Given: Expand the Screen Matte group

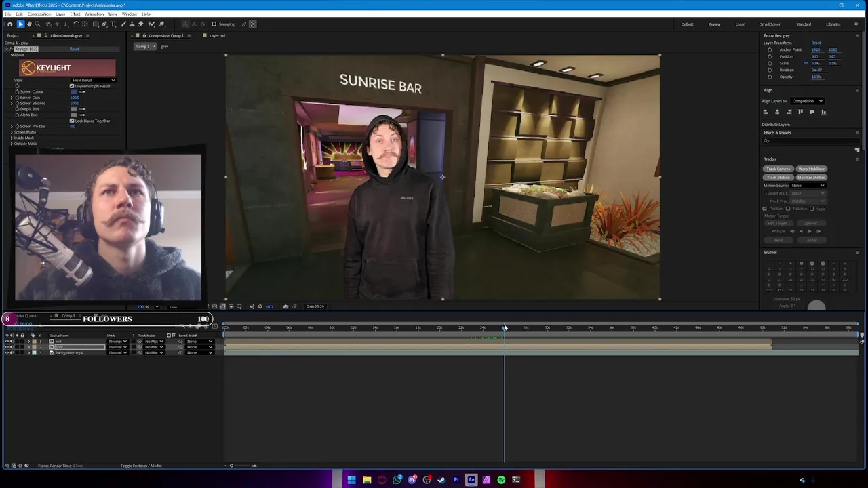Looking at the screenshot, I should pyautogui.click(x=12, y=132).
